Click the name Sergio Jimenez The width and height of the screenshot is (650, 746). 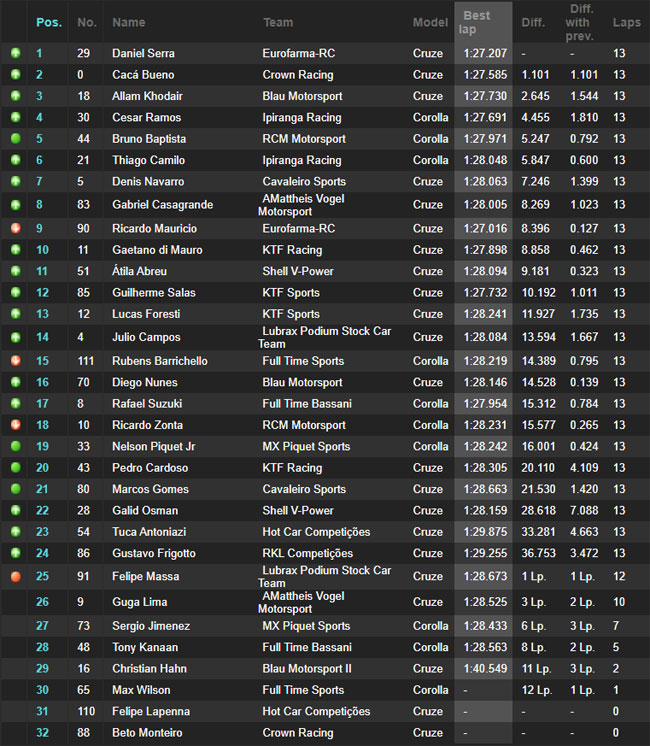151,626
